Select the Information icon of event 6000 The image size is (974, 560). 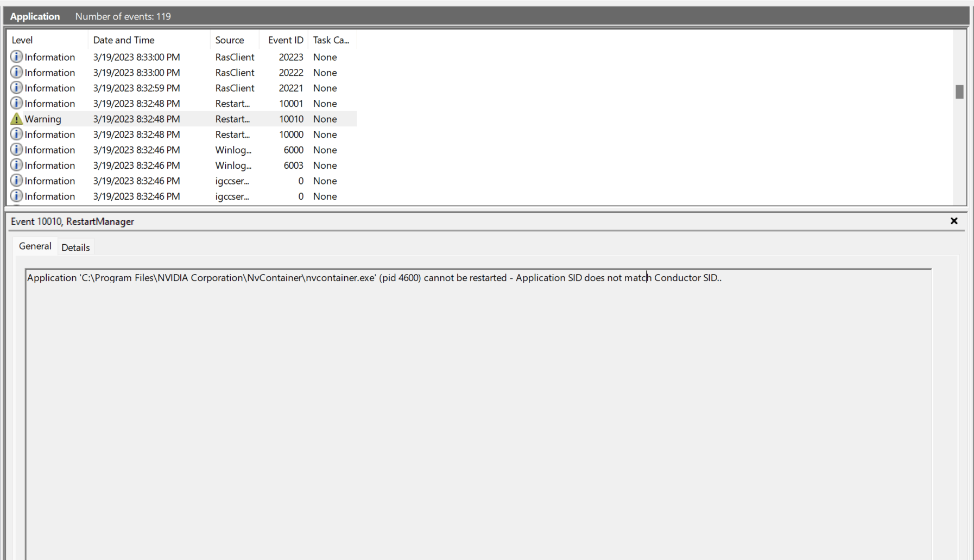tap(17, 150)
